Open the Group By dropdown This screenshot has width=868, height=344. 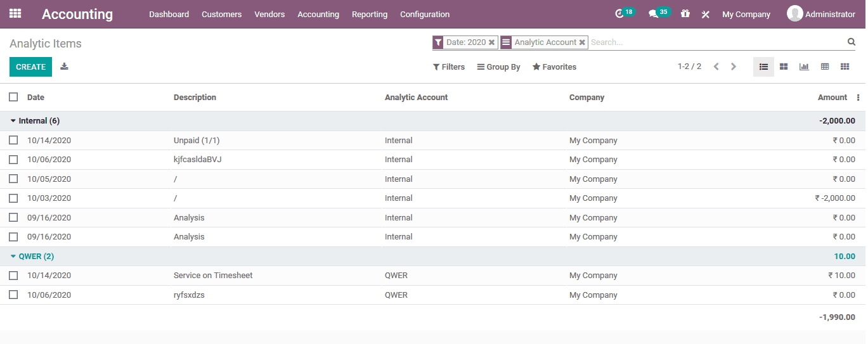(x=498, y=67)
